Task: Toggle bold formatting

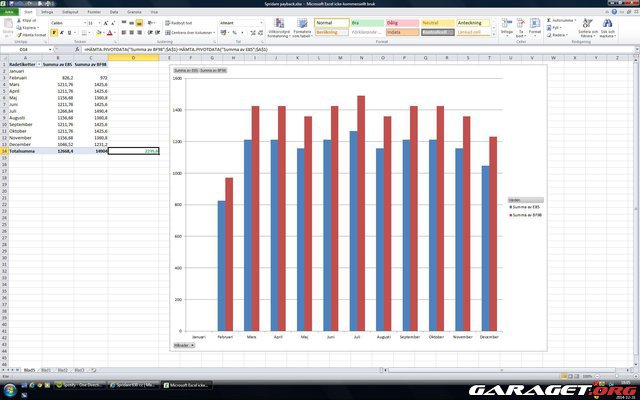Action: pyautogui.click(x=53, y=32)
